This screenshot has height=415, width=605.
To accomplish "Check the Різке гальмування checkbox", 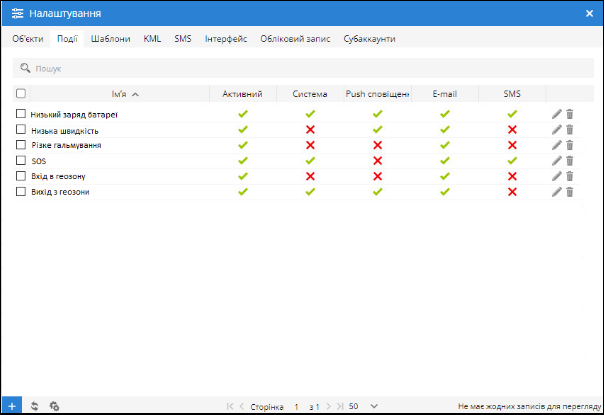I will pyautogui.click(x=21, y=145).
